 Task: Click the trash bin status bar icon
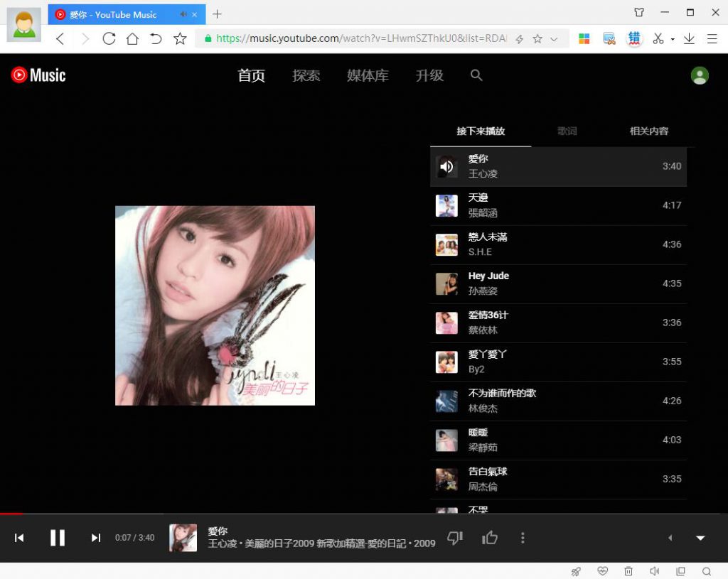[x=628, y=571]
